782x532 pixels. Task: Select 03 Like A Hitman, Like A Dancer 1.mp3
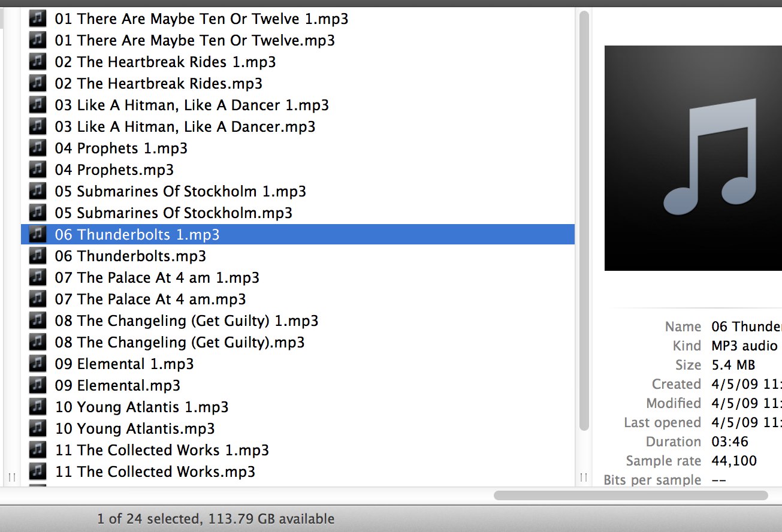click(x=192, y=105)
